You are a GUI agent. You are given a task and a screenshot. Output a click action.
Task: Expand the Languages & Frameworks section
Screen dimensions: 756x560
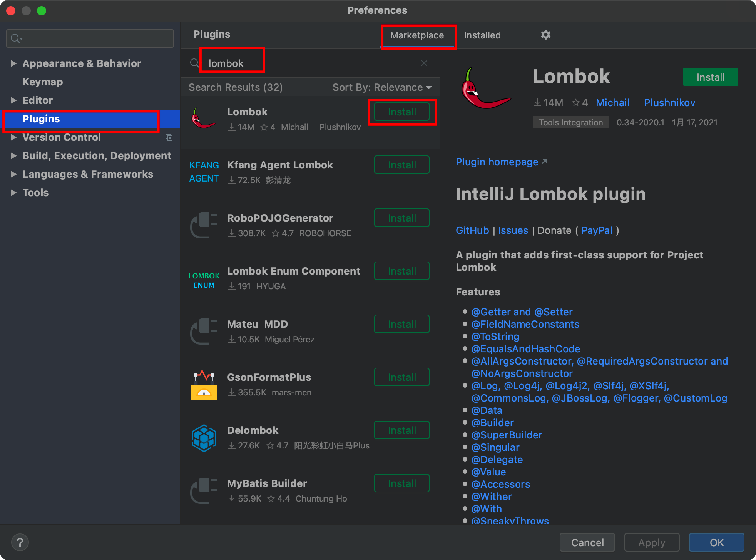pos(13,174)
